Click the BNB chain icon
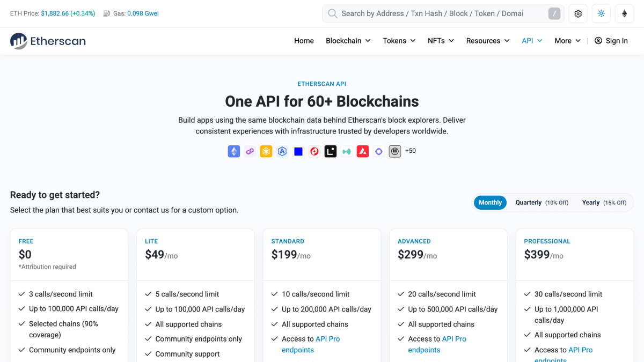 (x=266, y=151)
